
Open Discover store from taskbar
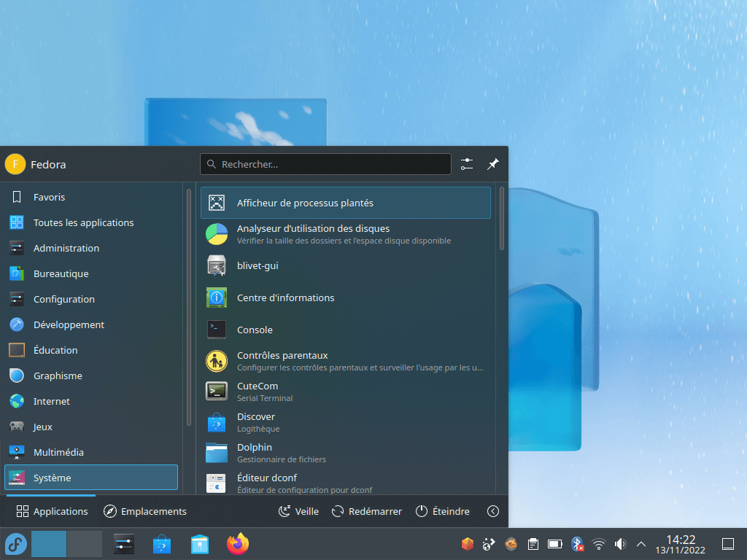(x=162, y=544)
